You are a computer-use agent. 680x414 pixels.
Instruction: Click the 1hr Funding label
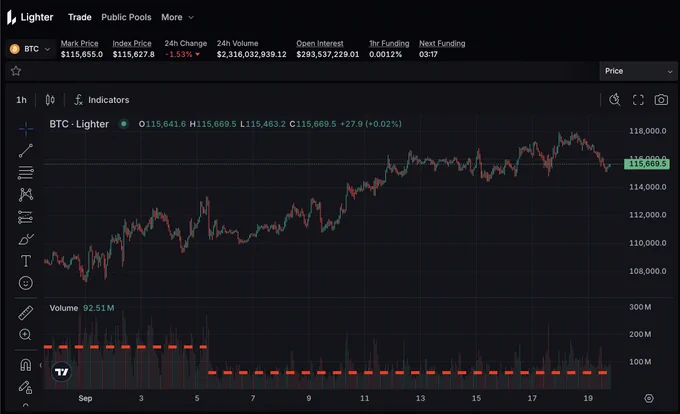coord(389,43)
